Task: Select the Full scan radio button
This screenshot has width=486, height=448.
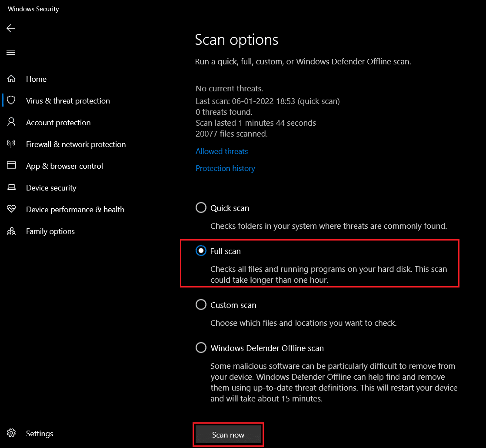Action: [201, 251]
